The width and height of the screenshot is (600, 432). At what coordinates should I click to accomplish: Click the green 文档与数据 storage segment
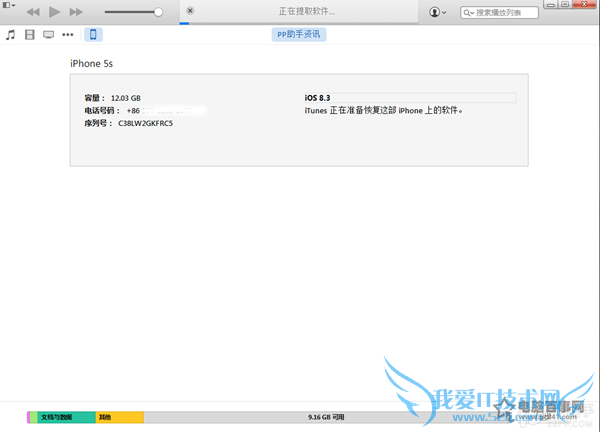point(66,417)
